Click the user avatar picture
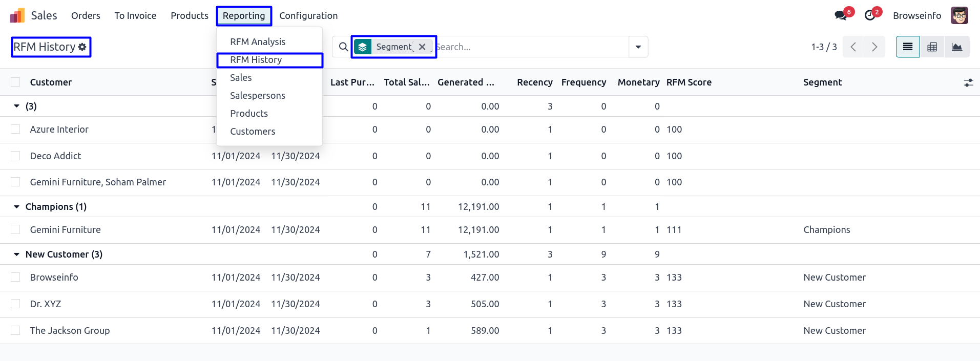The image size is (980, 361). click(959, 15)
